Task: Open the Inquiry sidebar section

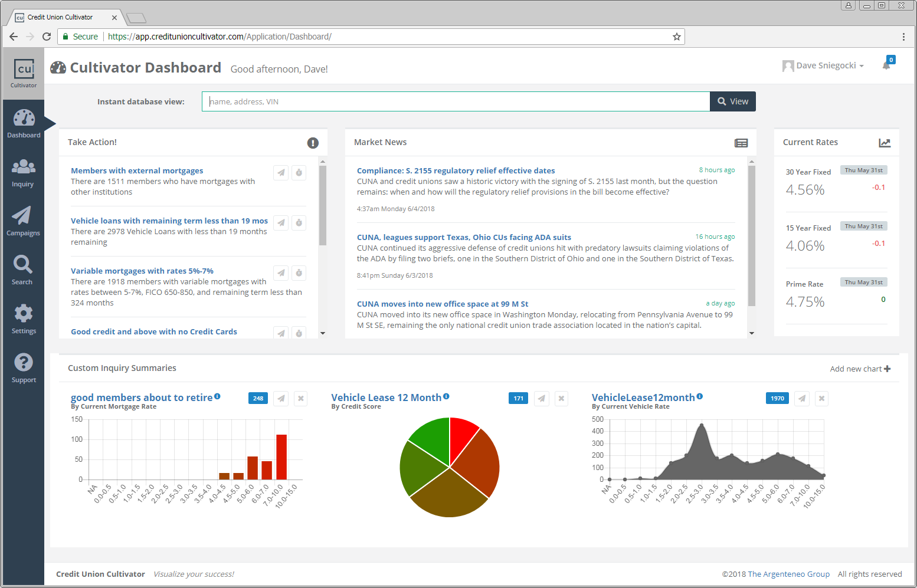Action: click(x=23, y=173)
